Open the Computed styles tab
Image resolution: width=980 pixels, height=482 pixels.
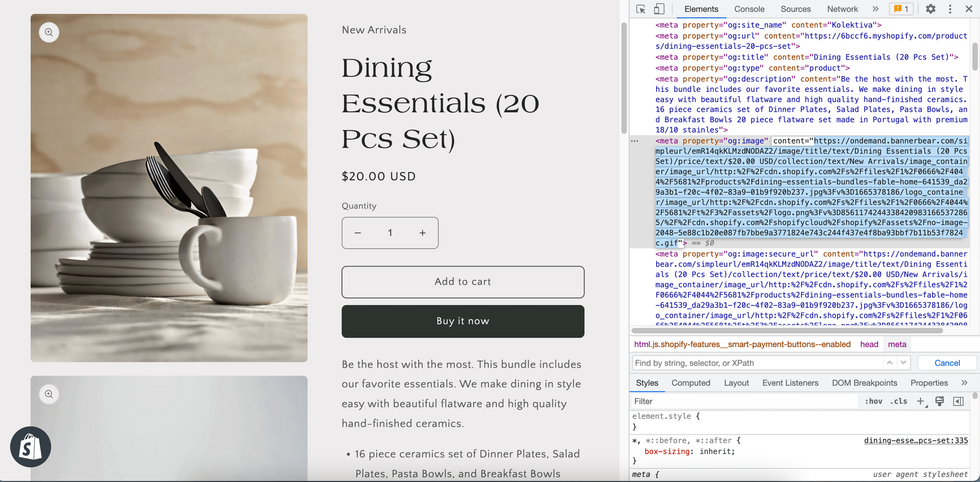tap(691, 383)
